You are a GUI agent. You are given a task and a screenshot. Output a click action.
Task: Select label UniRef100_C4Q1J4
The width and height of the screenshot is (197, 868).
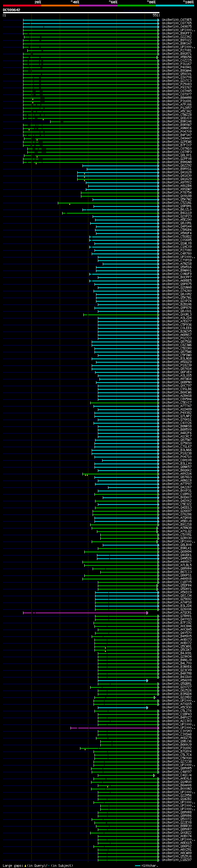pyautogui.click(x=176, y=775)
